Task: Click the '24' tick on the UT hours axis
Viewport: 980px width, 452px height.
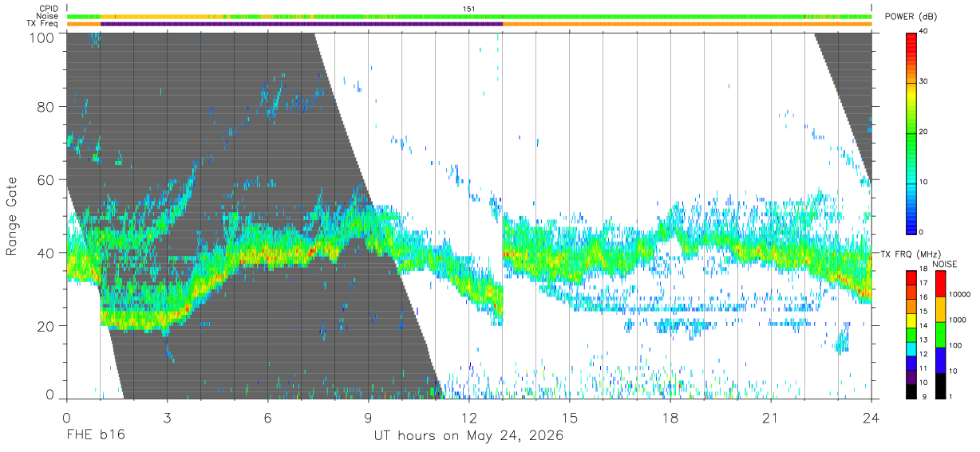Action: [x=871, y=418]
